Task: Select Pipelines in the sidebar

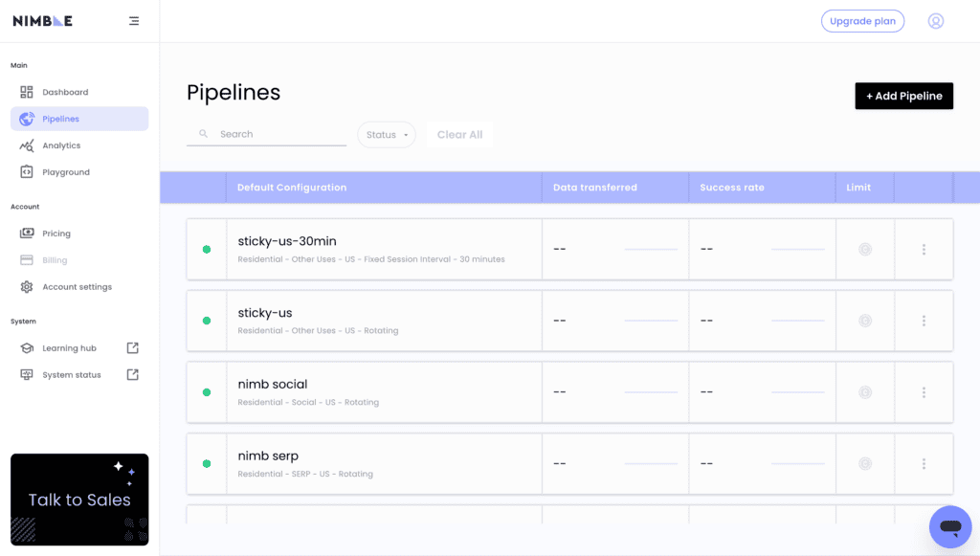Action: pos(79,119)
